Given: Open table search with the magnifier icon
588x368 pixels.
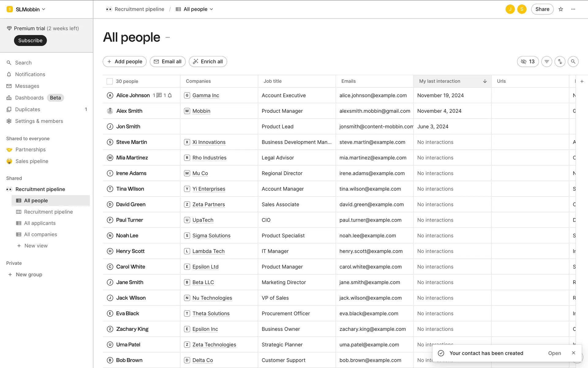Looking at the screenshot, I should point(573,62).
